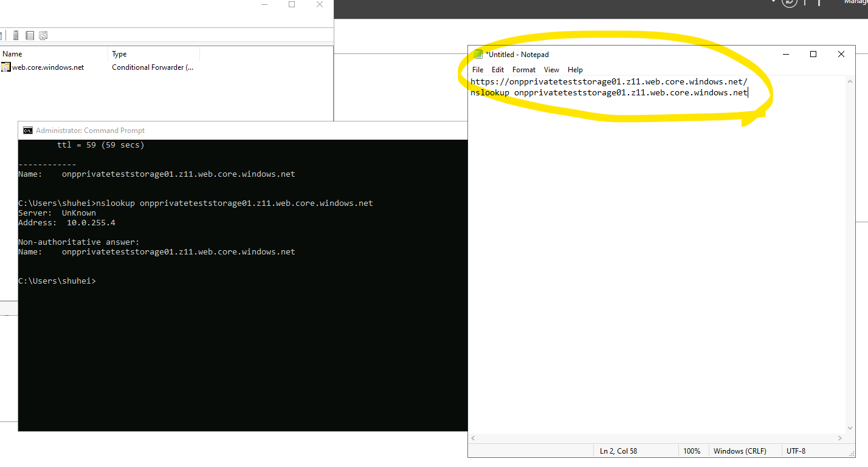
Task: Click the "ttl = 59 (59 secs)" line
Action: 100,145
